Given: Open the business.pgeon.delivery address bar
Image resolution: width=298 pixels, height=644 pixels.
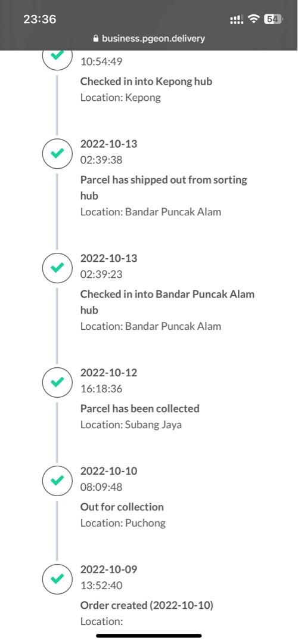Looking at the screenshot, I should point(149,39).
